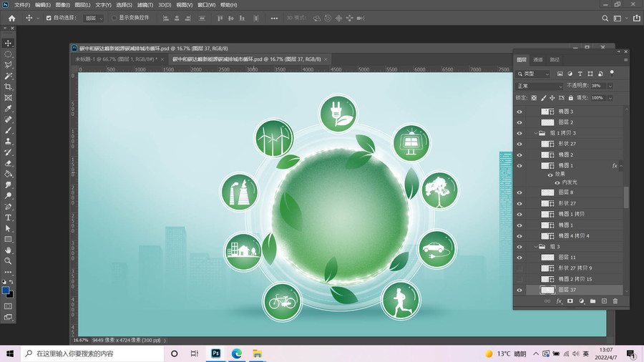Select the Elliptical Marquee tool
This screenshot has height=362, width=644.
point(8,54)
